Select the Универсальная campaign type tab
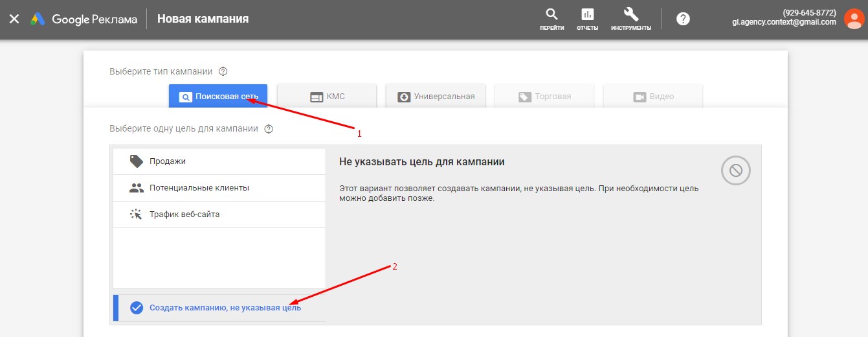This screenshot has width=868, height=337. 436,97
